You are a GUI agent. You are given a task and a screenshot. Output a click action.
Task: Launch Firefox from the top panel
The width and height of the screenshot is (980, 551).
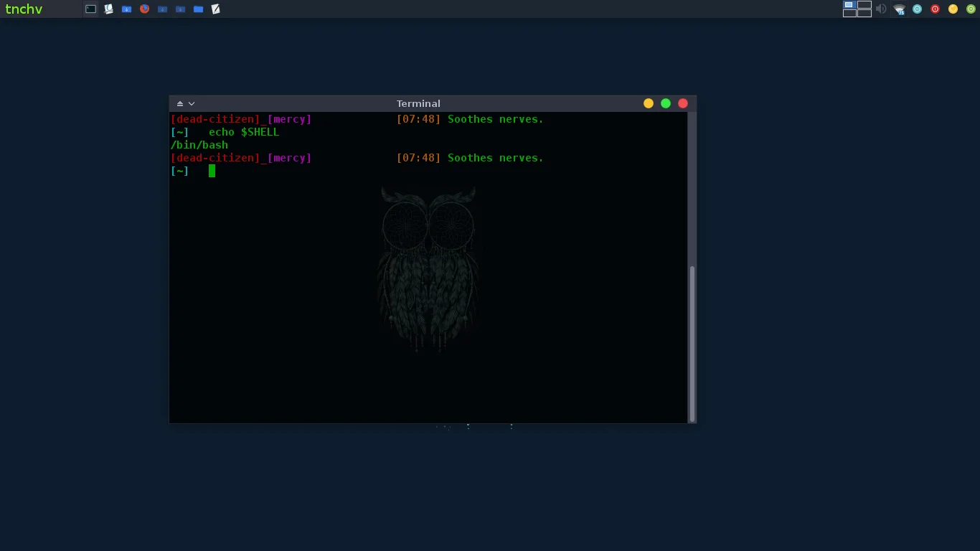(144, 9)
